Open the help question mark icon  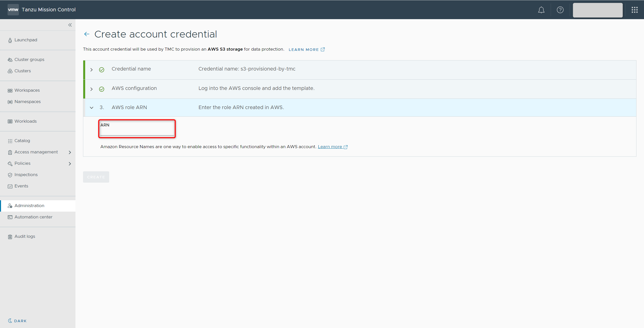(x=560, y=10)
